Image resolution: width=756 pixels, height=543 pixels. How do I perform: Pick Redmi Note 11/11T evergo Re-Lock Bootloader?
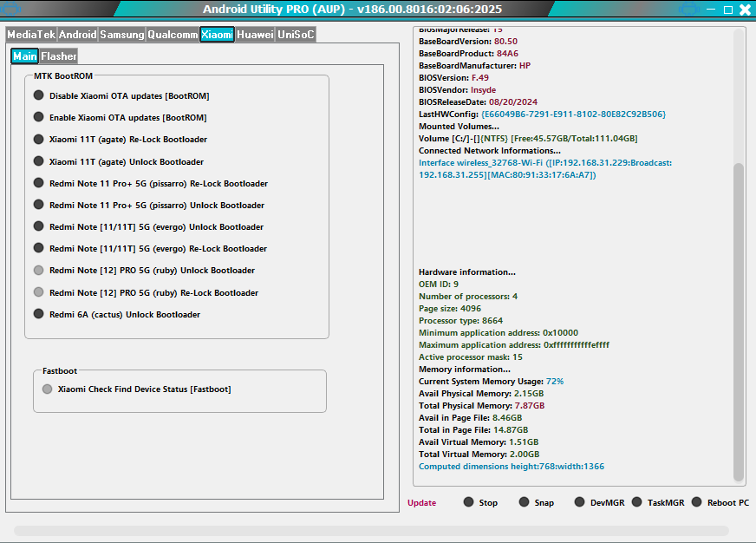[151, 248]
